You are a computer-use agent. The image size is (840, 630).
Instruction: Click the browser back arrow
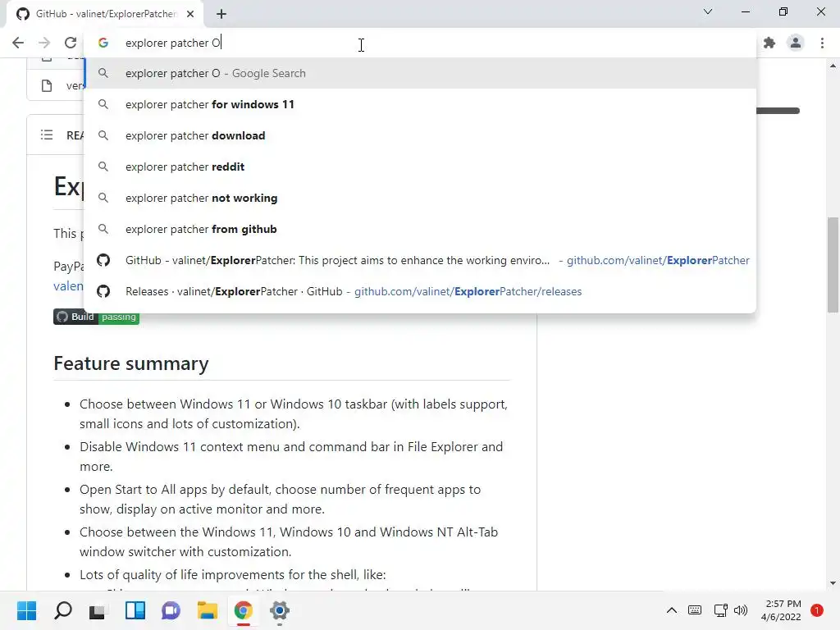point(18,43)
